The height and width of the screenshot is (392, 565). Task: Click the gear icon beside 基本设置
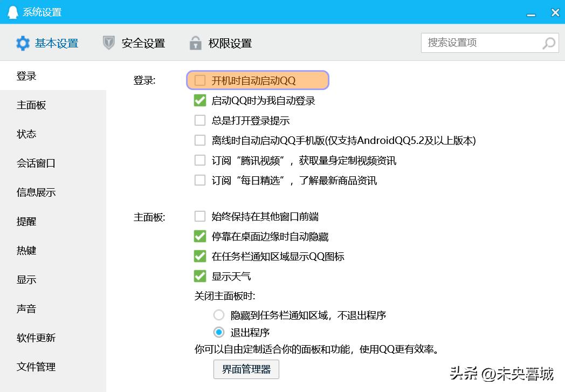pos(23,43)
